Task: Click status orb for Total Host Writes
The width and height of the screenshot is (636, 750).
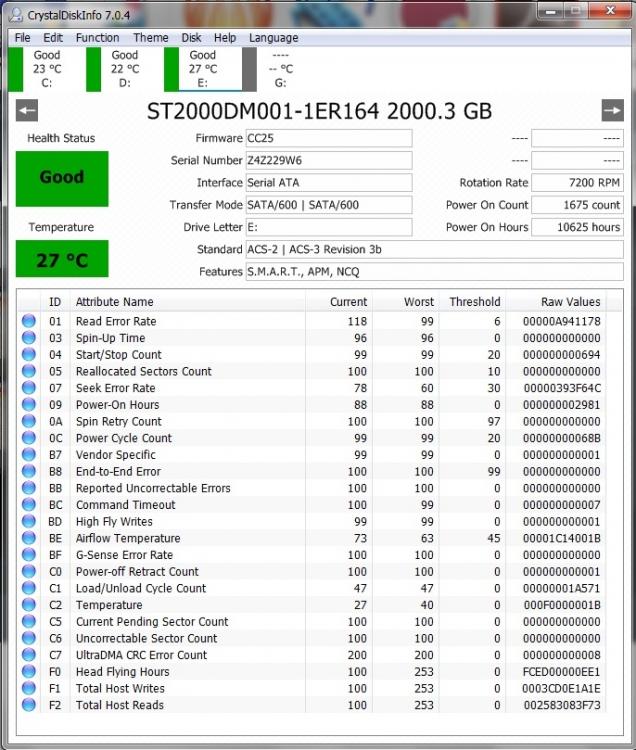Action: click(29, 688)
